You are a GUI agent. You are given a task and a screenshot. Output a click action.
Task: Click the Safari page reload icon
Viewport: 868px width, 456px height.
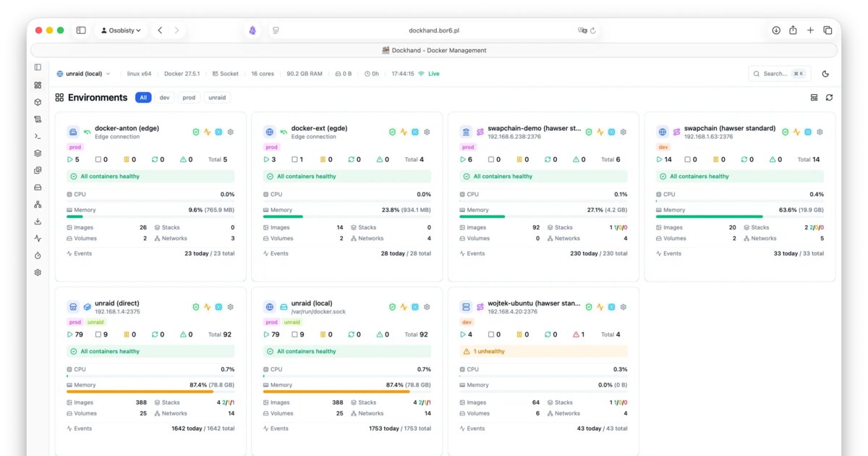coord(593,30)
